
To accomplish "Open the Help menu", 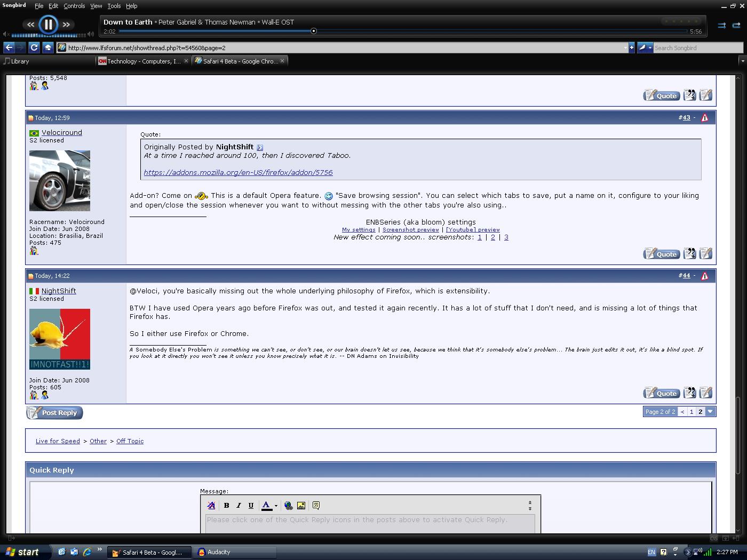I will coord(132,6).
